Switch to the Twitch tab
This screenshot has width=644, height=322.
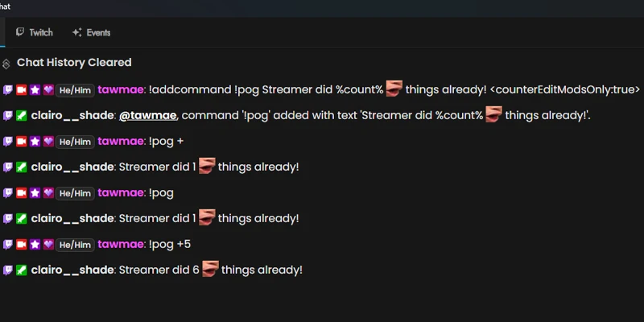35,32
